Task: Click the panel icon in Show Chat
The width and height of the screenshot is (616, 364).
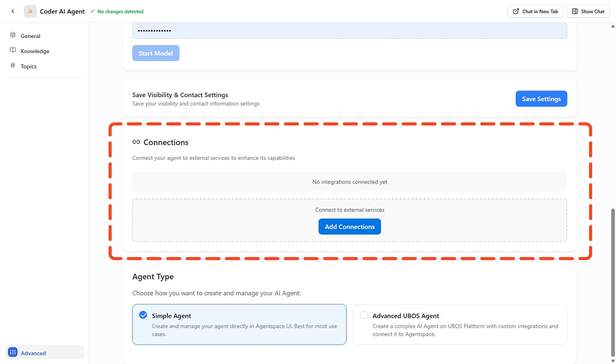Action: coord(575,11)
